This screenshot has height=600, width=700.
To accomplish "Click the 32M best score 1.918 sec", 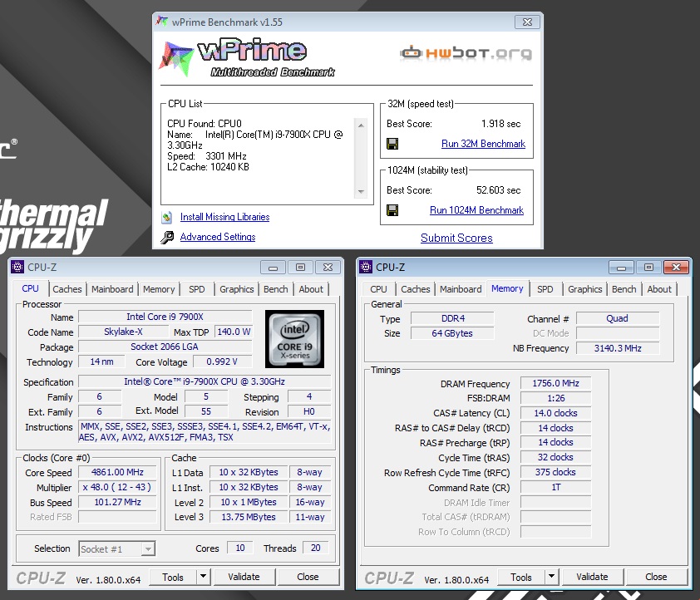I will pyautogui.click(x=500, y=124).
